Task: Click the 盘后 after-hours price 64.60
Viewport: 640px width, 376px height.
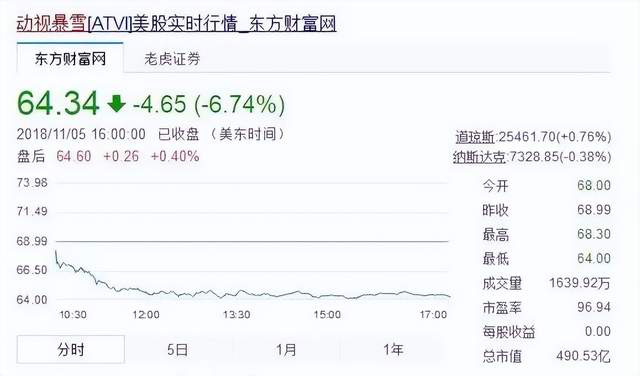Action: point(74,156)
